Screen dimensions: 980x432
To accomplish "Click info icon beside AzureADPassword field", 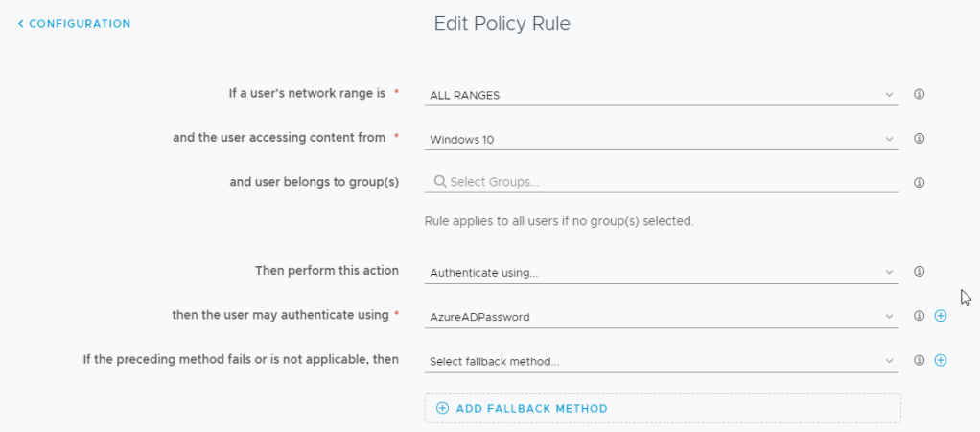I will coord(919,316).
